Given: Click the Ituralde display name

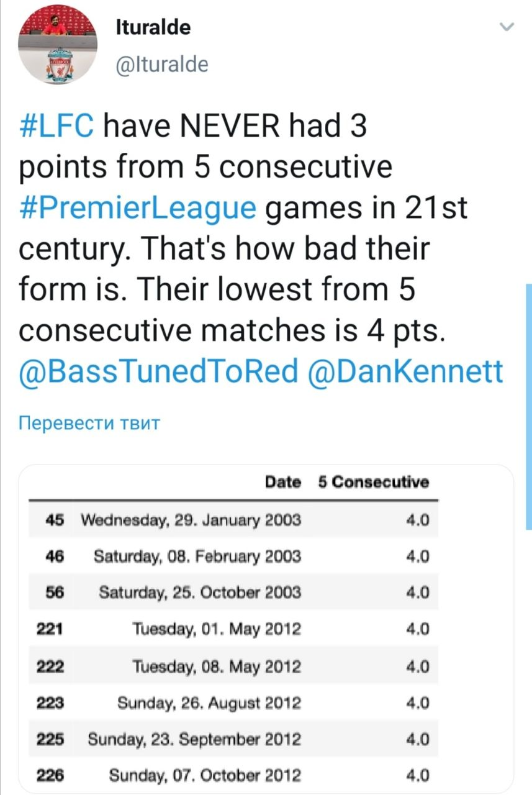Looking at the screenshot, I should point(153,28).
